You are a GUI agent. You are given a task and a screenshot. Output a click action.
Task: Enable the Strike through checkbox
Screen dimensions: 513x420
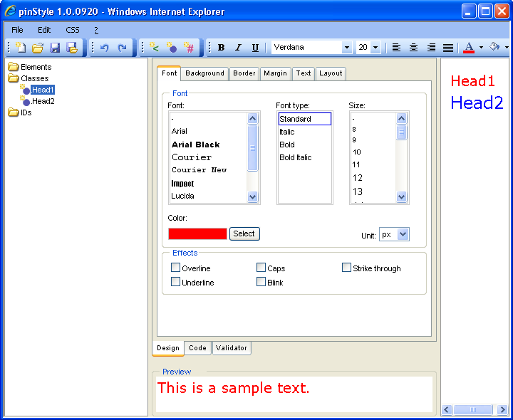click(346, 268)
